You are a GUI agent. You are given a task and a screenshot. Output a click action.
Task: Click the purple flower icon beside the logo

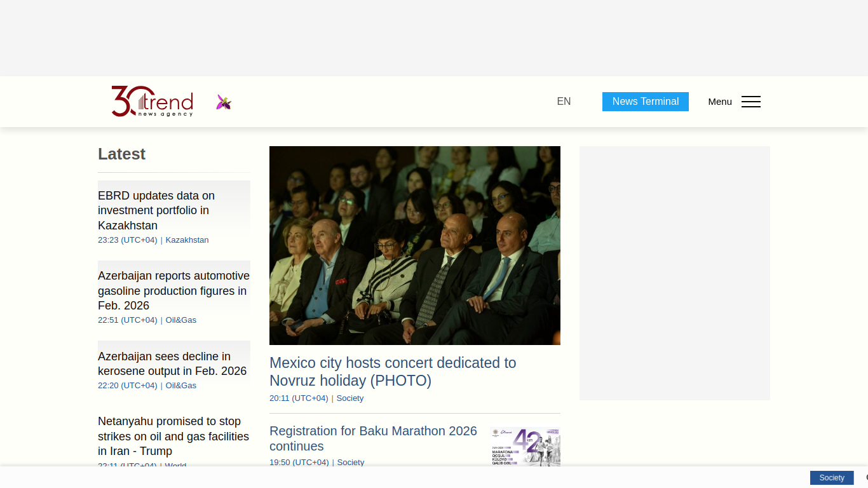(224, 102)
